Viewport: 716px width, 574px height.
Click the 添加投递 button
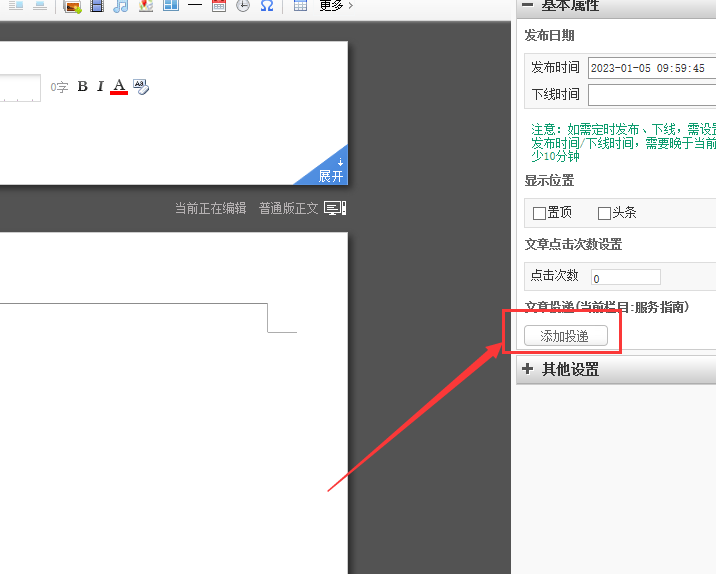565,336
